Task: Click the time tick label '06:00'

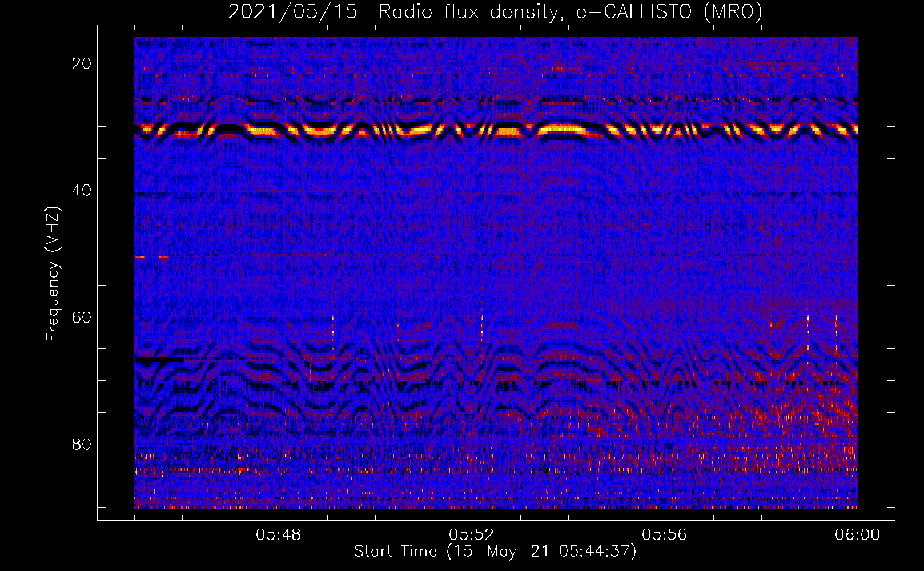Action: tap(858, 535)
